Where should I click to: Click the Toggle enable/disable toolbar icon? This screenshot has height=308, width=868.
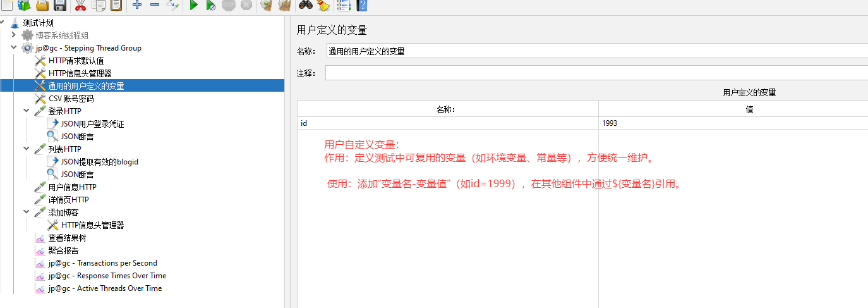172,6
